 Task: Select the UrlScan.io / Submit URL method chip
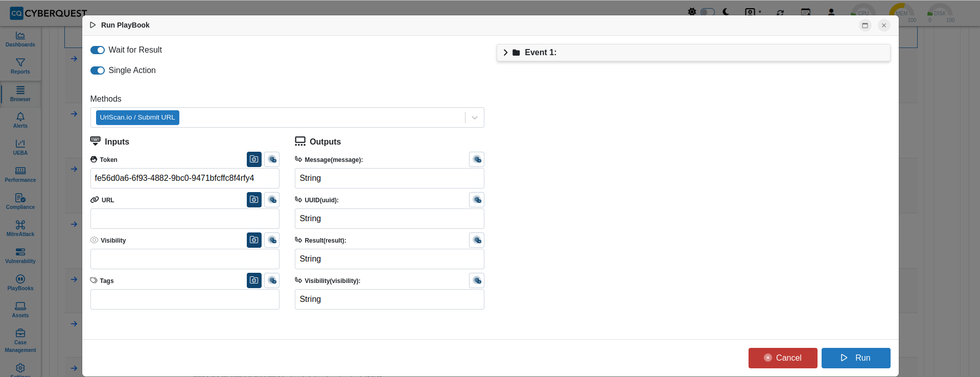[x=137, y=117]
